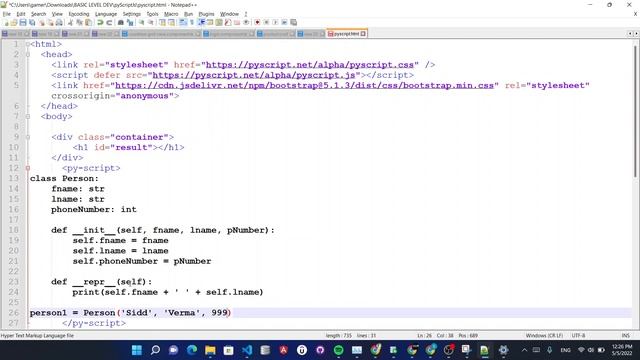Click the Paste clipboard toolbar icon
The image size is (640, 360).
coord(88,22)
